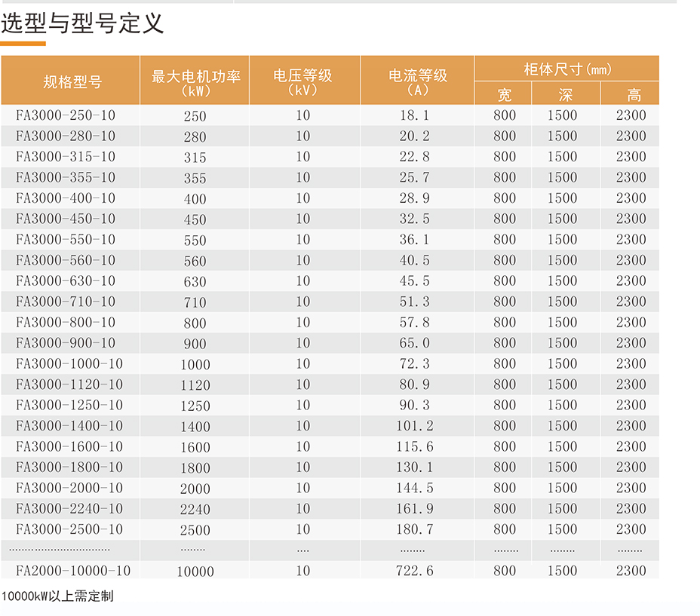Image resolution: width=700 pixels, height=616 pixels.
Task: Select the FA2000-10000-10 model row
Action: [x=73, y=571]
